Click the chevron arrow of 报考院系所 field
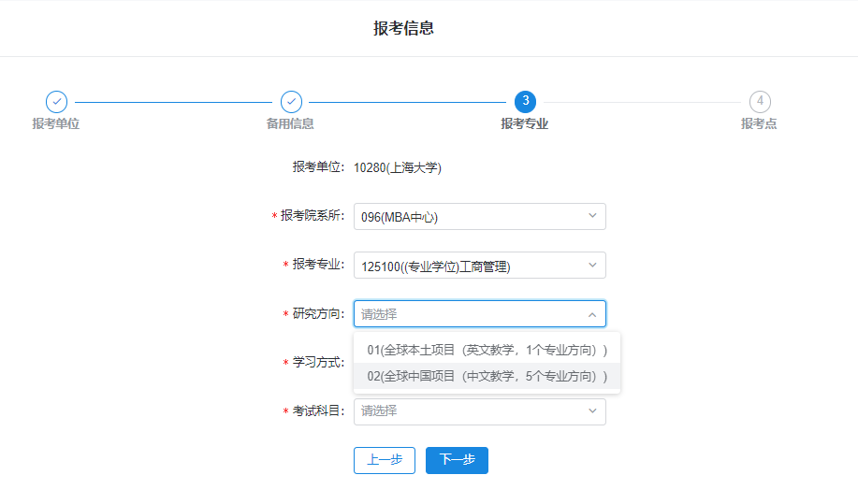Image resolution: width=858 pixels, height=504 pixels. (x=592, y=216)
